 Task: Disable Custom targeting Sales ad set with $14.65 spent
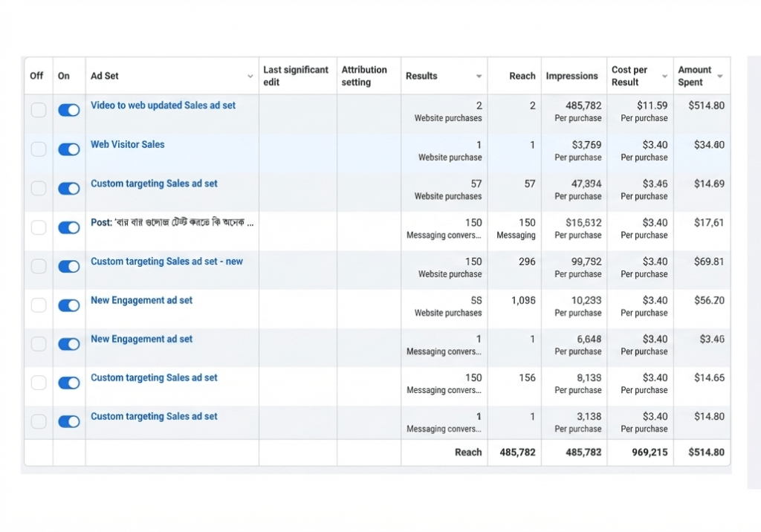69,383
